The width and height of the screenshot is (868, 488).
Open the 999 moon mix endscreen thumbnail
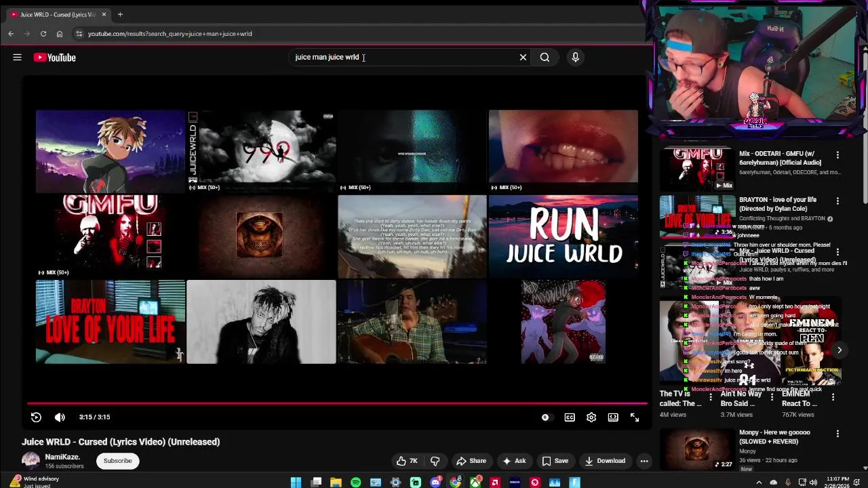(261, 151)
